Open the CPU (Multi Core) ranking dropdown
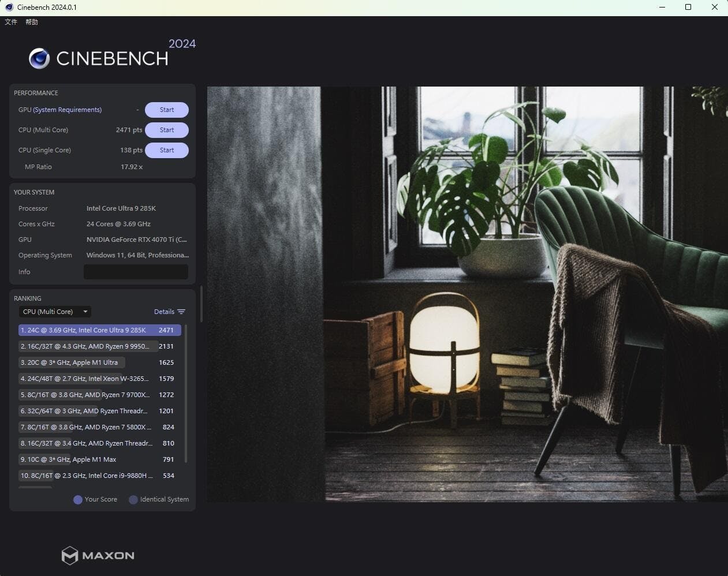Screen dimensions: 728x576 pos(55,312)
